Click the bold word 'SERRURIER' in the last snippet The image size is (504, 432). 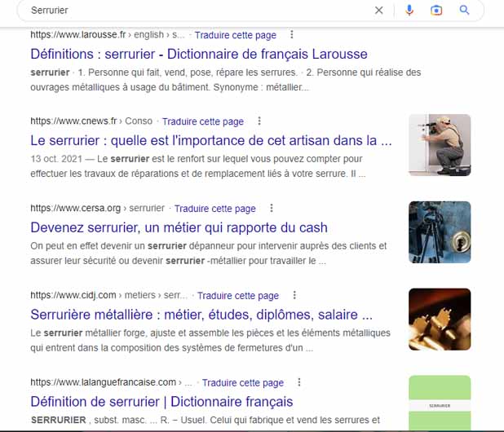tap(59, 420)
